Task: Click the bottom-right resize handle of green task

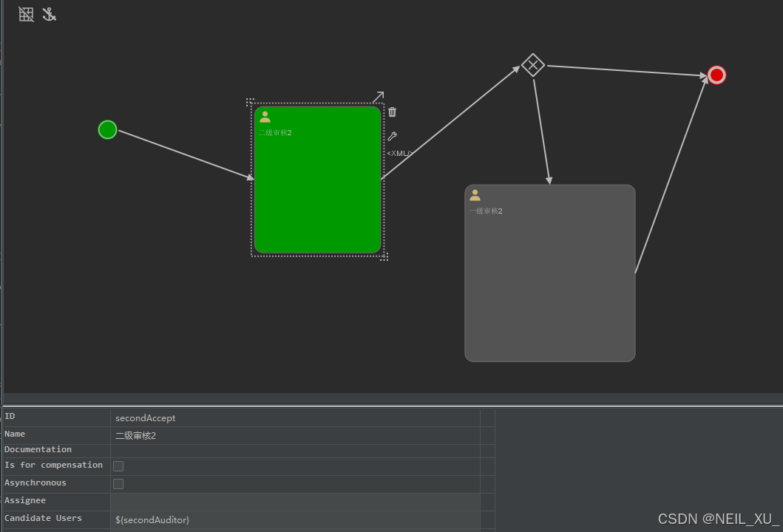Action: point(384,257)
